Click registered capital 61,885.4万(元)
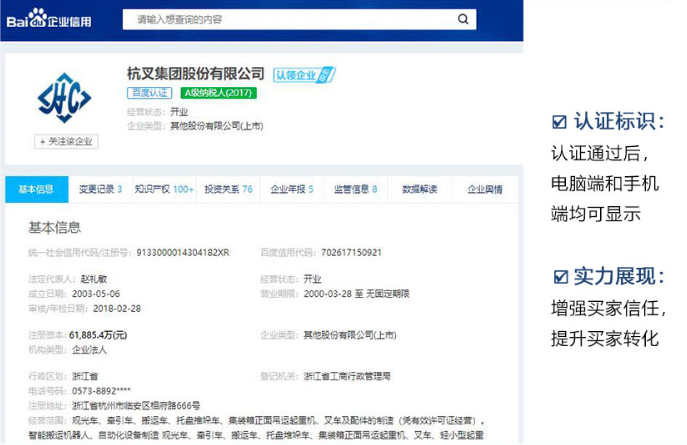Viewport: 687px width, 445px height. (98, 335)
